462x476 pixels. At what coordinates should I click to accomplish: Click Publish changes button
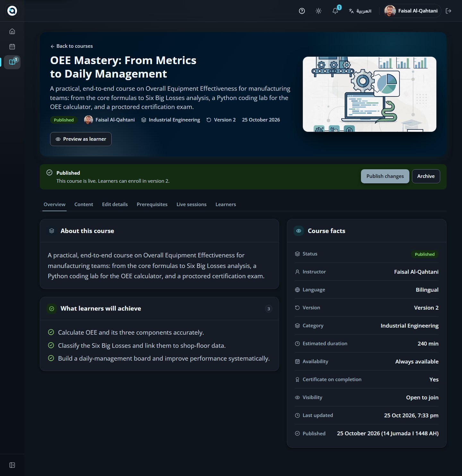[x=385, y=176]
